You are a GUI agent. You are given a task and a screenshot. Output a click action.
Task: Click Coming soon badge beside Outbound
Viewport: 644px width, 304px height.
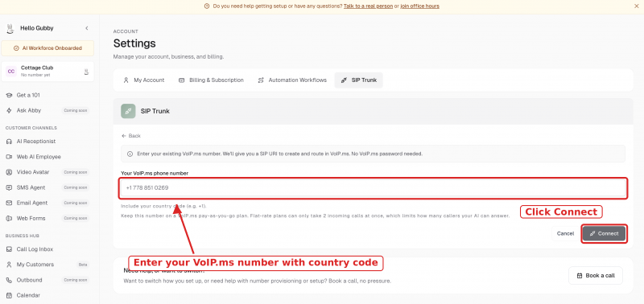pyautogui.click(x=76, y=280)
